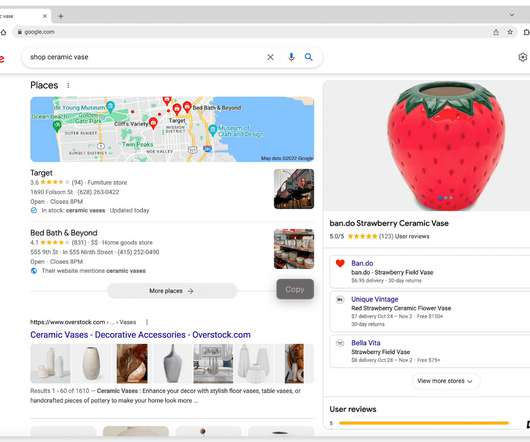Click the Target text on the map
Screen dimensions: 530x442
click(x=177, y=121)
